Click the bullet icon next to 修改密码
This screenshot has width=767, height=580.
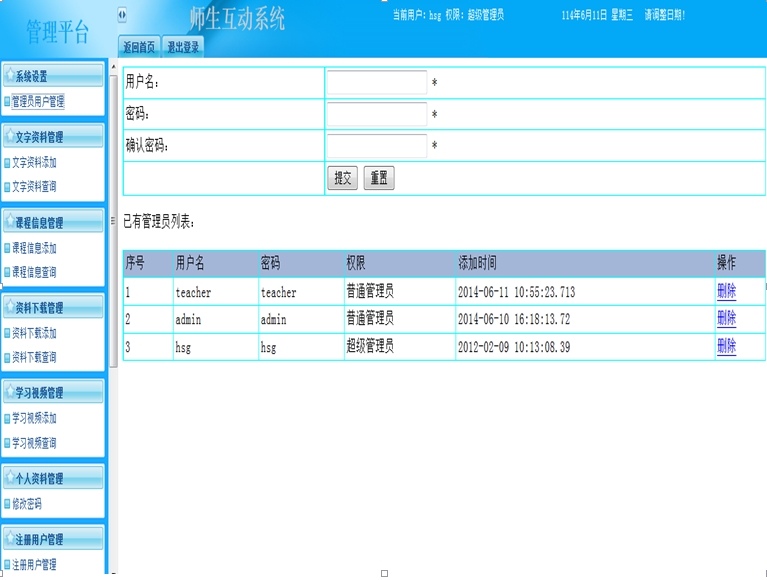(7, 504)
